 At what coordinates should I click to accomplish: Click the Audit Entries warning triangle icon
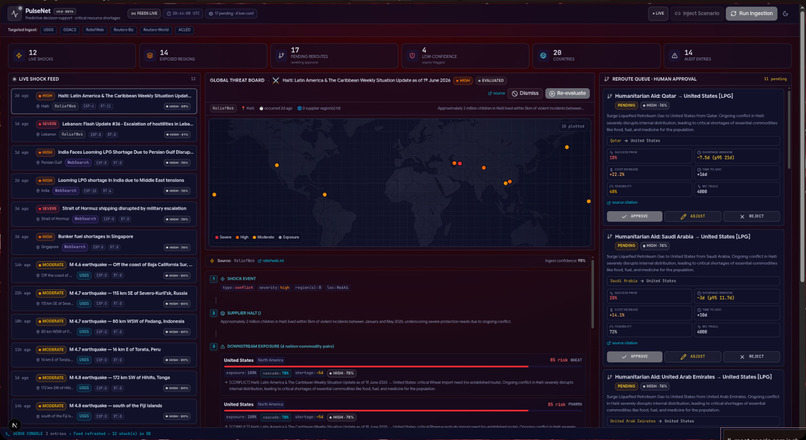click(674, 56)
